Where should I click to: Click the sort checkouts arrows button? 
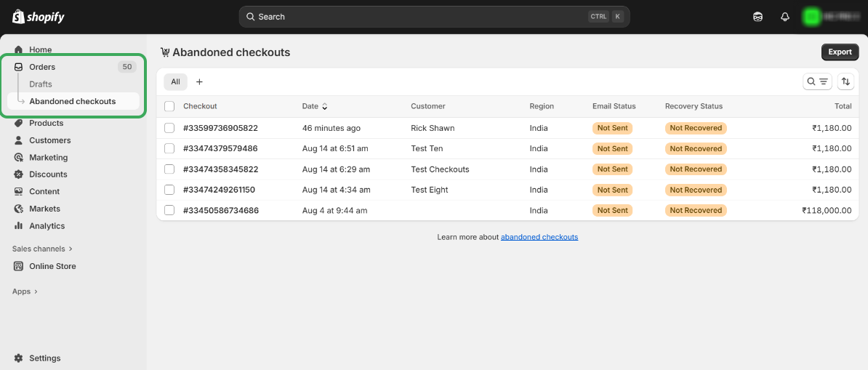click(x=845, y=82)
